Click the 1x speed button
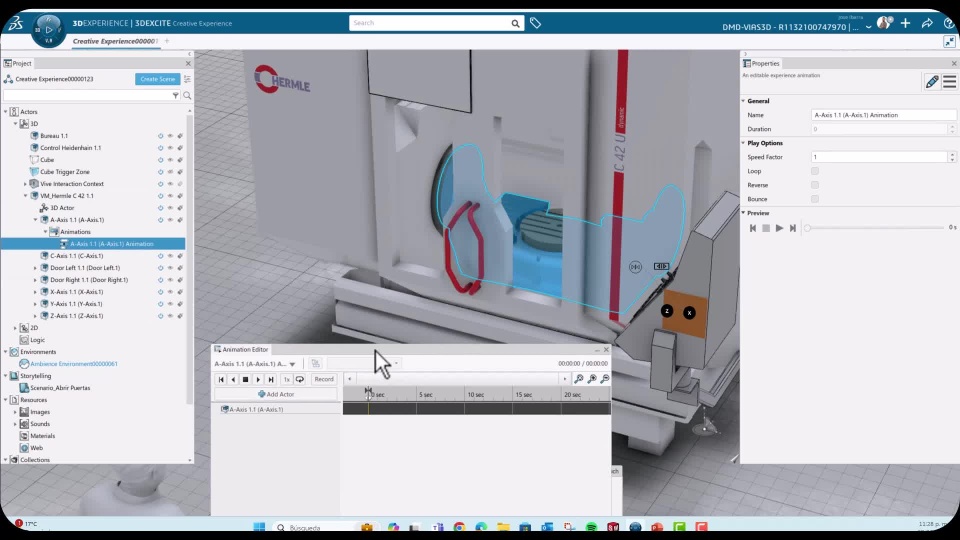960x540 pixels. [287, 380]
